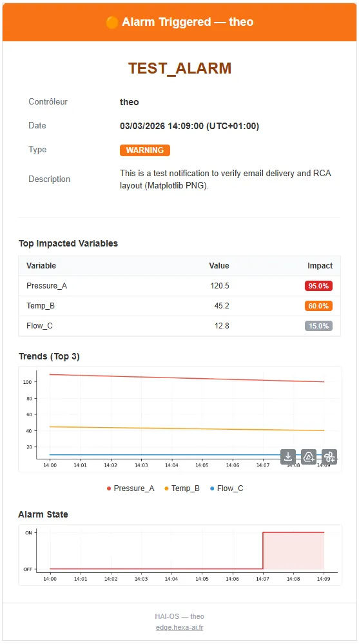Select the Pressure_A table row name
The height and width of the screenshot is (644, 359).
click(47, 286)
